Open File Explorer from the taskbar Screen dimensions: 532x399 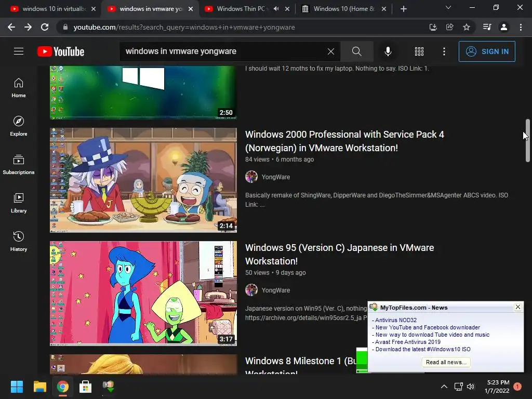click(39, 387)
